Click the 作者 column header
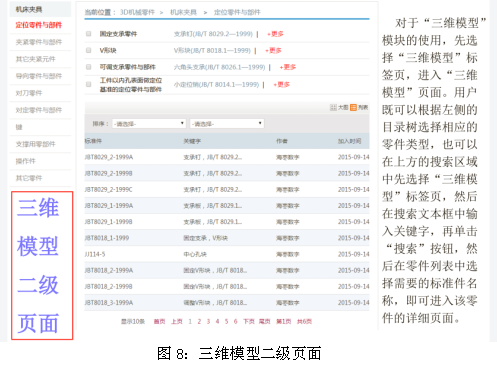 [282, 141]
